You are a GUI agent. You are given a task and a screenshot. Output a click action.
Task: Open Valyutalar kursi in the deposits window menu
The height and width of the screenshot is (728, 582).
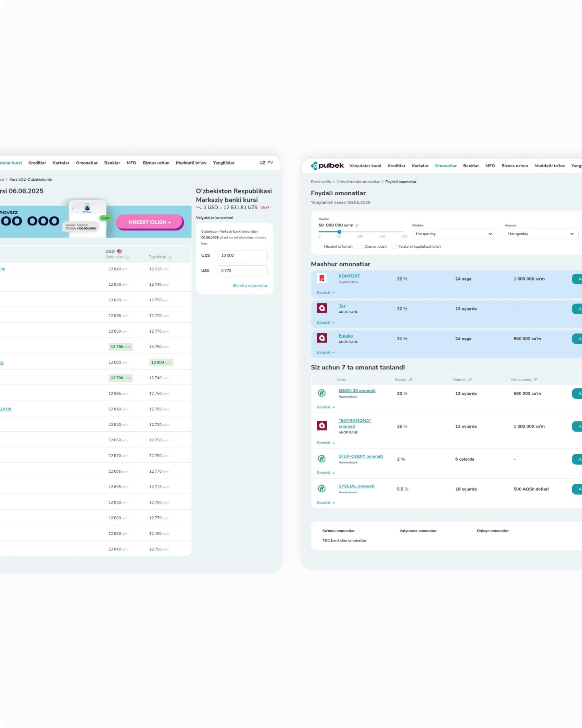point(365,166)
